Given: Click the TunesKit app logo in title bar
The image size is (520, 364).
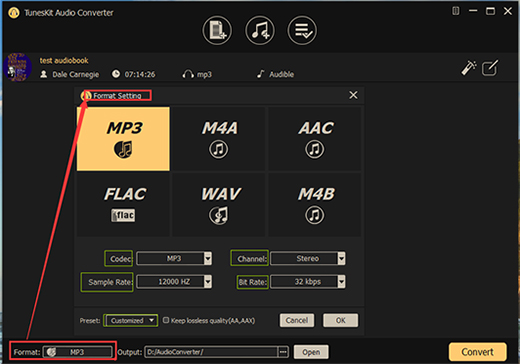Looking at the screenshot, I should click(x=14, y=13).
